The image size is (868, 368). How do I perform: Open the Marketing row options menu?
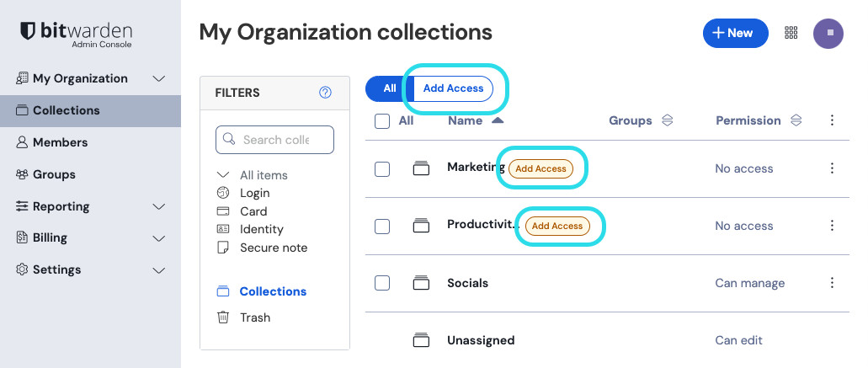click(x=832, y=168)
